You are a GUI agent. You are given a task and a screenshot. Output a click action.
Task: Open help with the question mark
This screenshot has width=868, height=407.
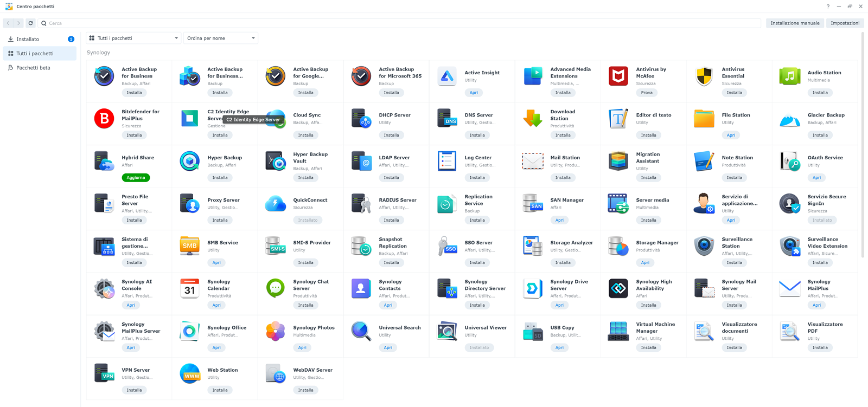click(828, 7)
